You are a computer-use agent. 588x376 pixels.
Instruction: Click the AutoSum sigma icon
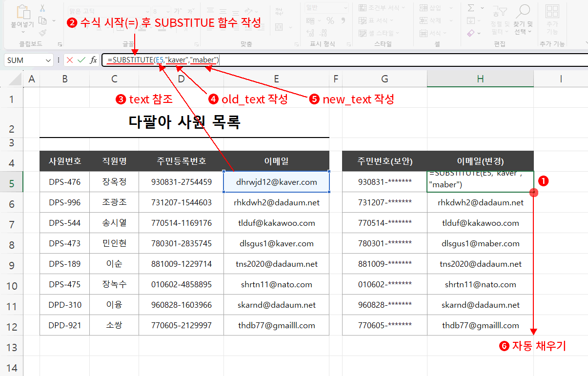click(471, 8)
